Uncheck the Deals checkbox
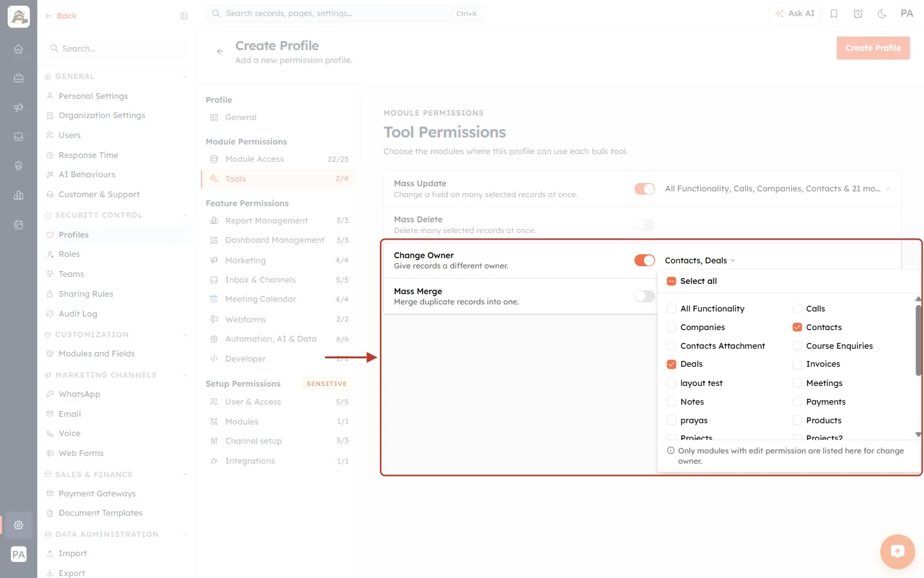Screen dimensions: 924x578 pyautogui.click(x=671, y=364)
